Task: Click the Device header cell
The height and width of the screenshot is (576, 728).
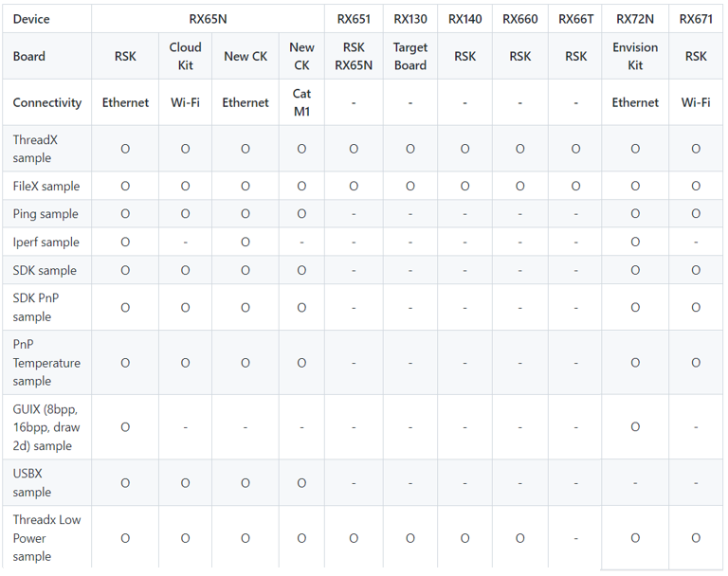Action: pyautogui.click(x=31, y=19)
